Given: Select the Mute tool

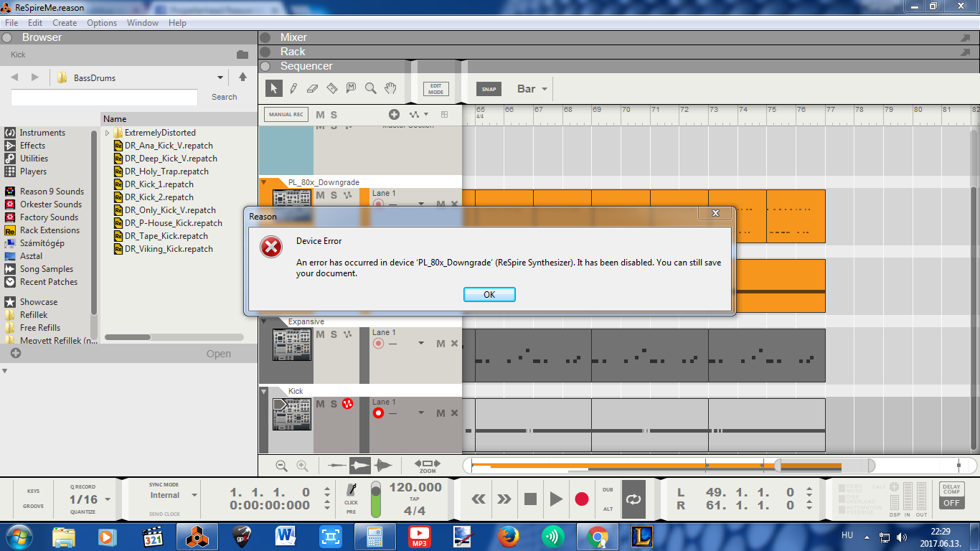Looking at the screenshot, I should [x=351, y=88].
